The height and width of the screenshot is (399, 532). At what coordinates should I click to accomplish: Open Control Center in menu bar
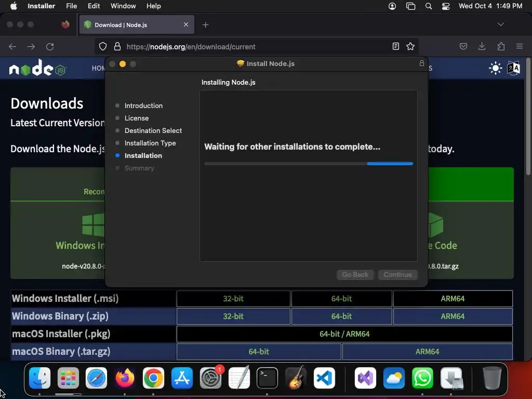445,6
